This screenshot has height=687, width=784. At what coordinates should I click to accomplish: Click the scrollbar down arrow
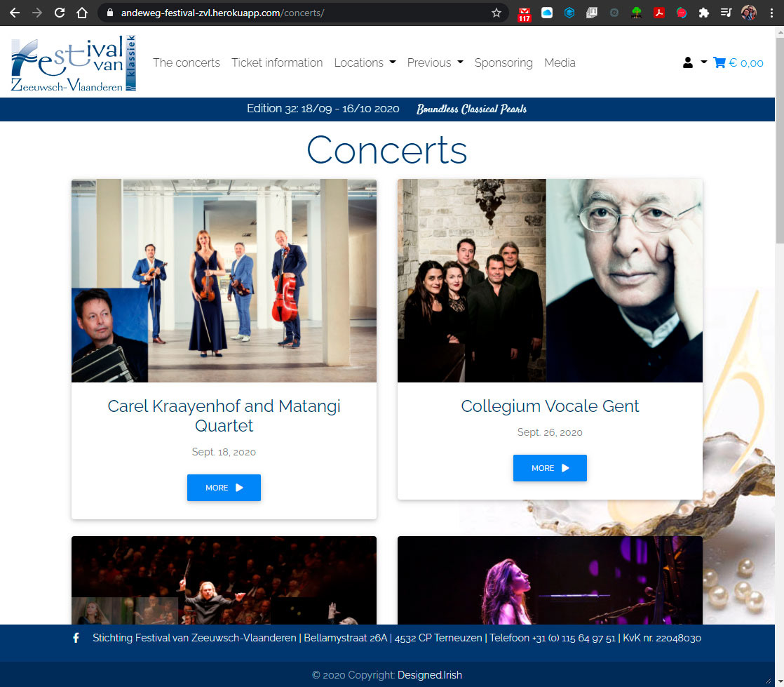pyautogui.click(x=780, y=681)
